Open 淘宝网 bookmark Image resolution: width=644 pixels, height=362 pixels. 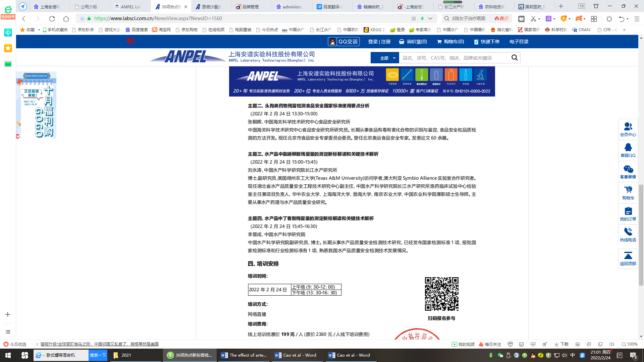pos(161,30)
